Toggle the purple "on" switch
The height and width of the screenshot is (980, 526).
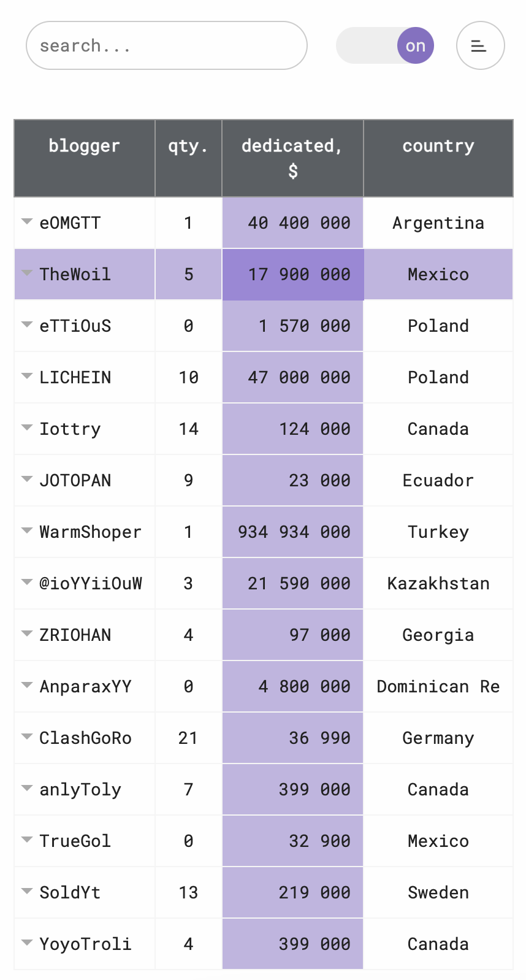pos(385,45)
